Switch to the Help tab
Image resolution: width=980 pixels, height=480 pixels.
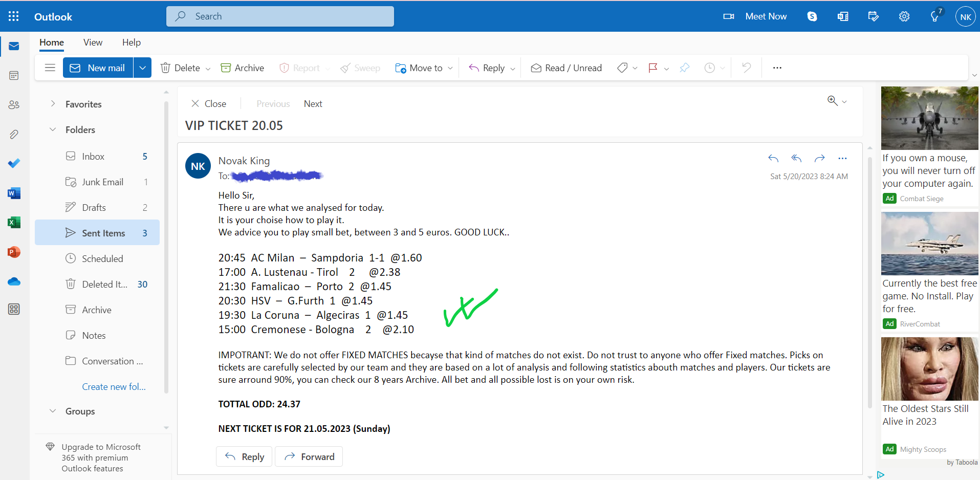coord(132,42)
